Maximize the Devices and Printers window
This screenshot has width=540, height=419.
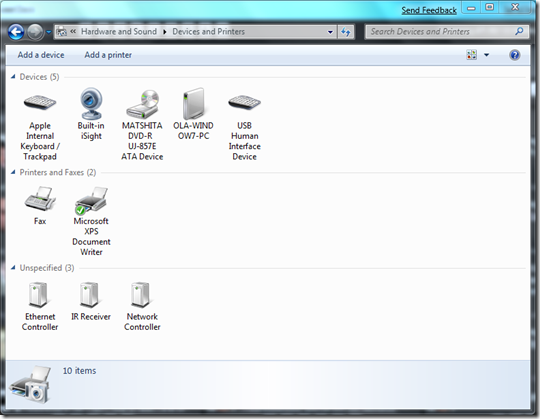[489, 8]
